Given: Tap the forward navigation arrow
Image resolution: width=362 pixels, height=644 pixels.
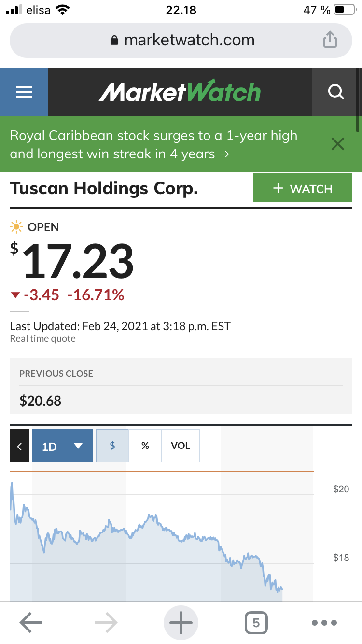Looking at the screenshot, I should pyautogui.click(x=106, y=623).
